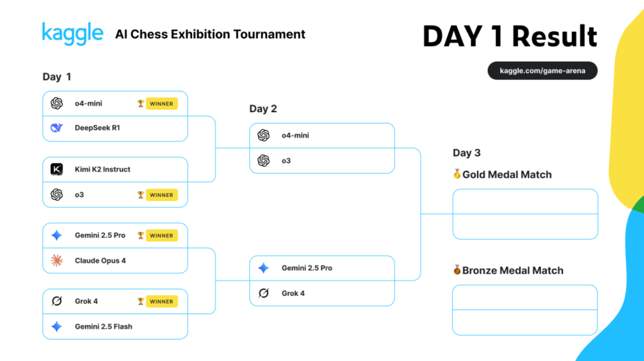Click the WINNER badge next to Grok 4
This screenshot has width=644, height=361.
click(162, 301)
